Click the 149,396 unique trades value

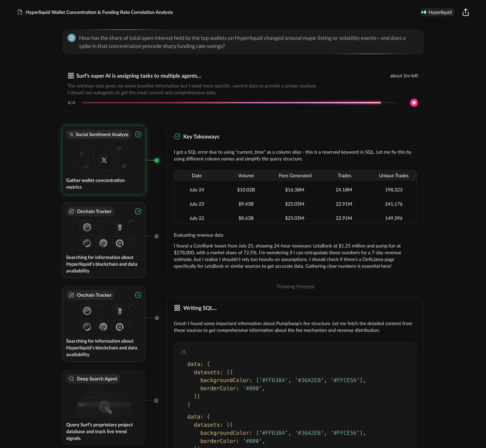(394, 218)
